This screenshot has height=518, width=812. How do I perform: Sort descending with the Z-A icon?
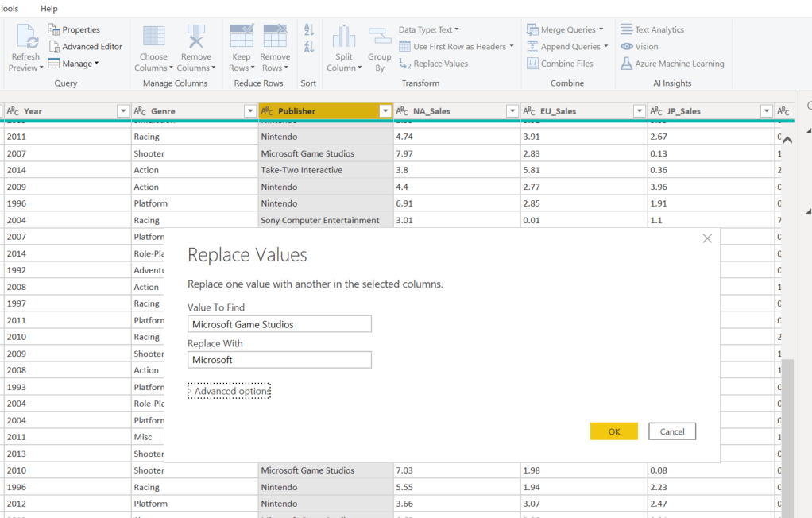click(x=308, y=46)
